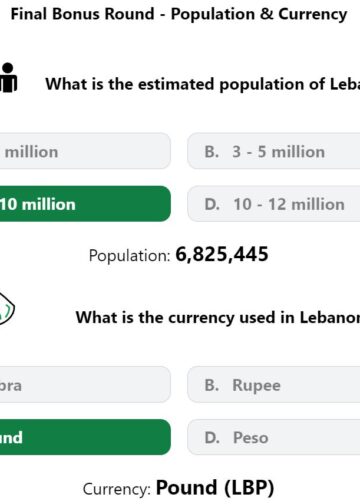Select currency option B, Rupee
The width and height of the screenshot is (360, 504).
tap(274, 385)
